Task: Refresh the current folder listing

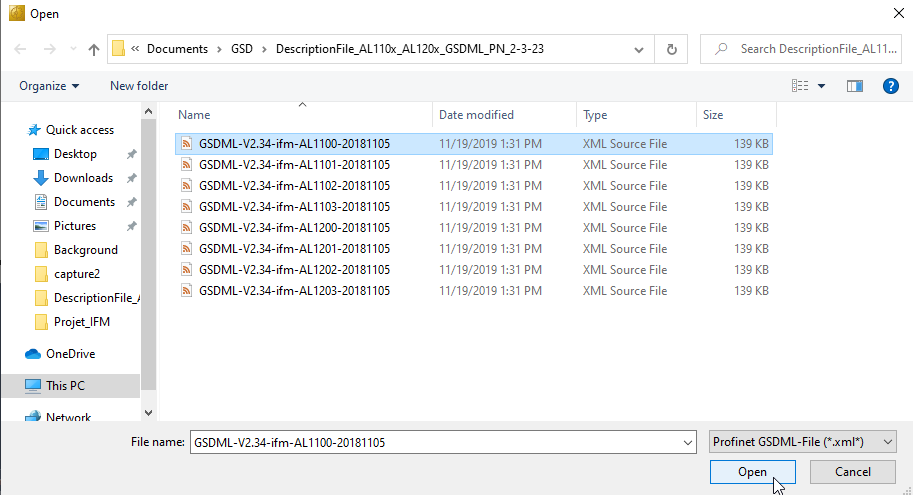Action: pos(671,49)
